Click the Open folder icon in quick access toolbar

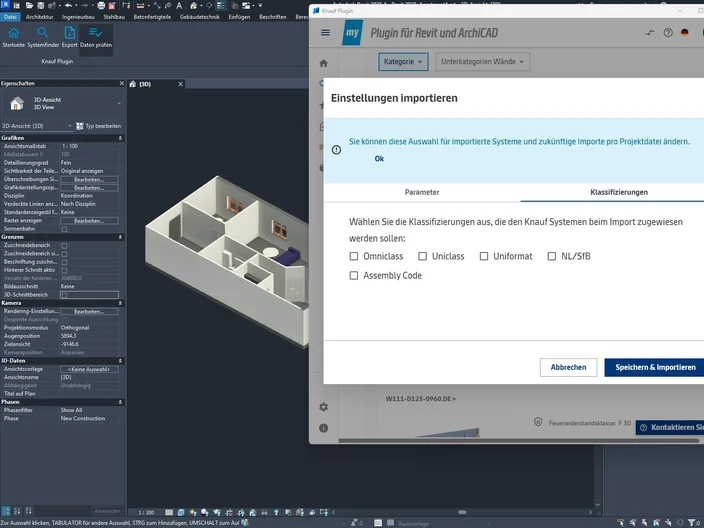(x=30, y=5)
